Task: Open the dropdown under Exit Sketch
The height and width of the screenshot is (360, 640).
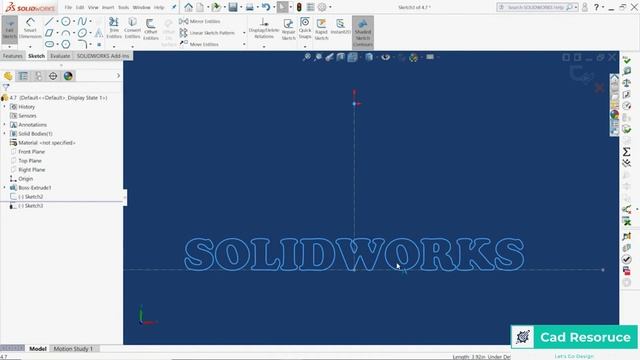Action: [x=9, y=46]
